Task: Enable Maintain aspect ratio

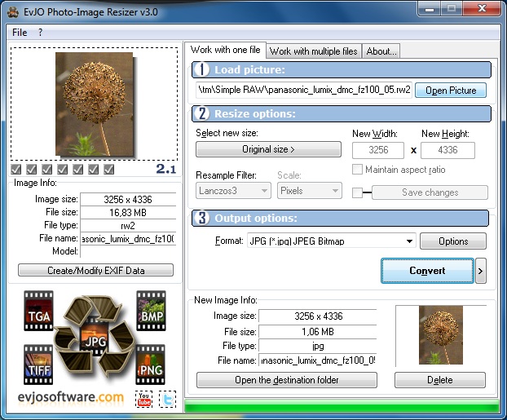Action: tap(357, 170)
